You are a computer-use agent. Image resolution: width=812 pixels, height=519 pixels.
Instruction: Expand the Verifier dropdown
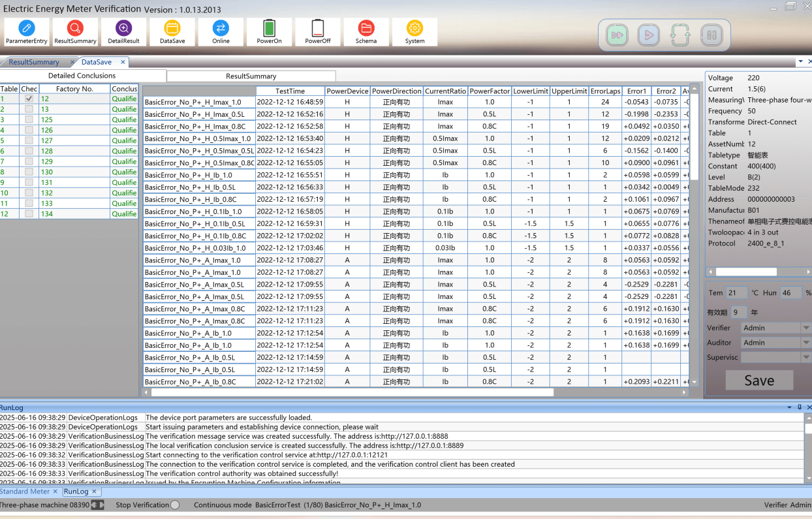(x=806, y=328)
